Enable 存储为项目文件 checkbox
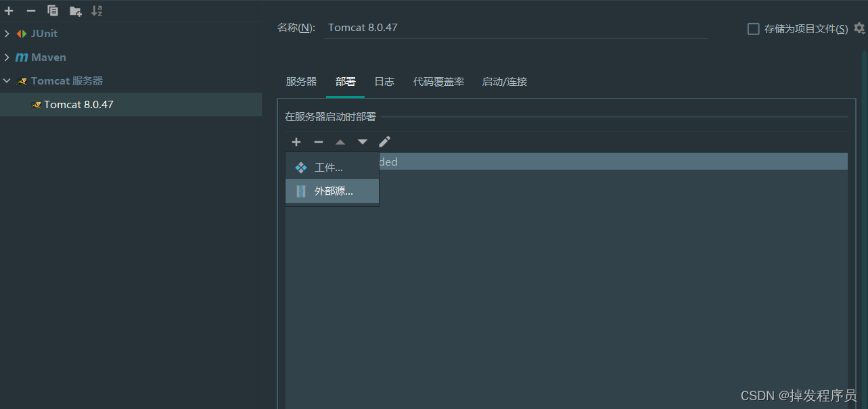The width and height of the screenshot is (868, 409). point(753,29)
